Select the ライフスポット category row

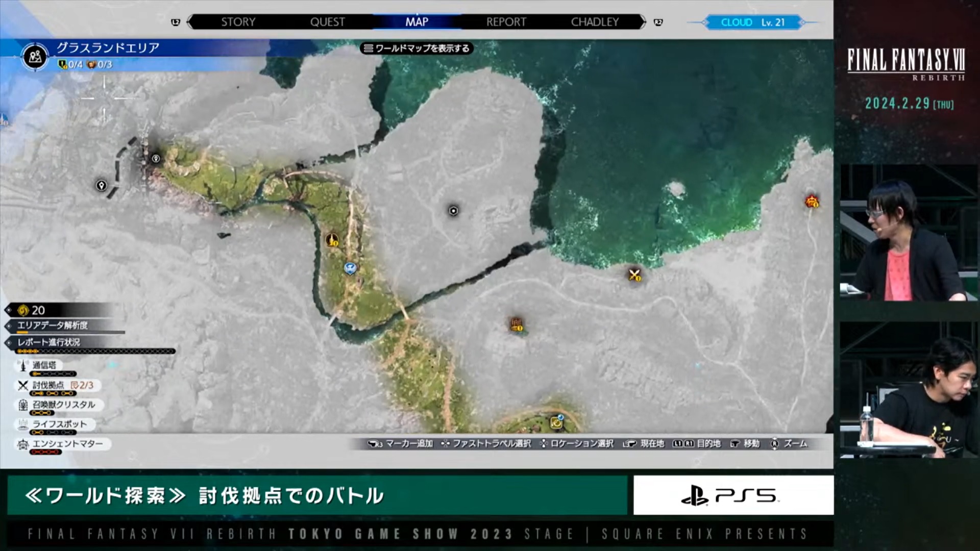[x=55, y=424]
